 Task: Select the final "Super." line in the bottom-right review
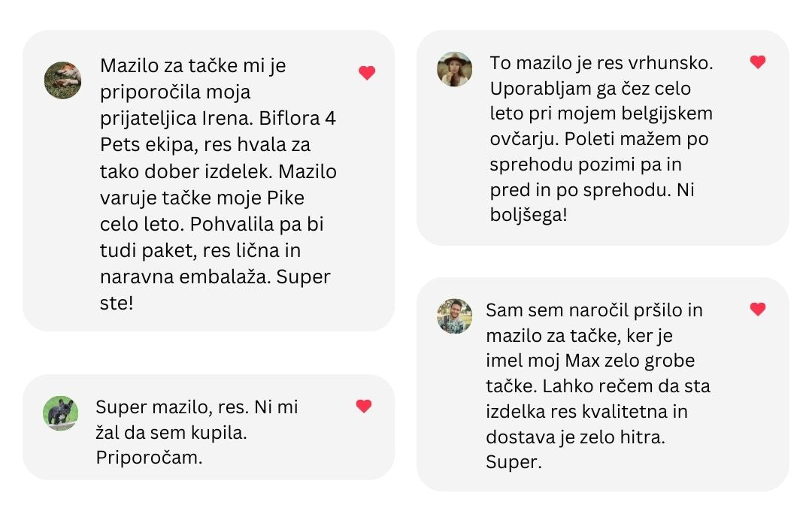coord(514,462)
